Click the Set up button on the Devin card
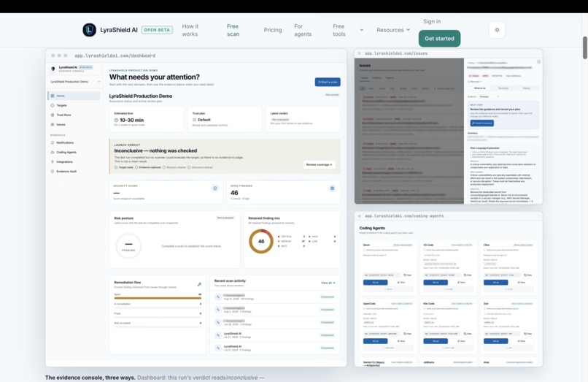 point(376,283)
